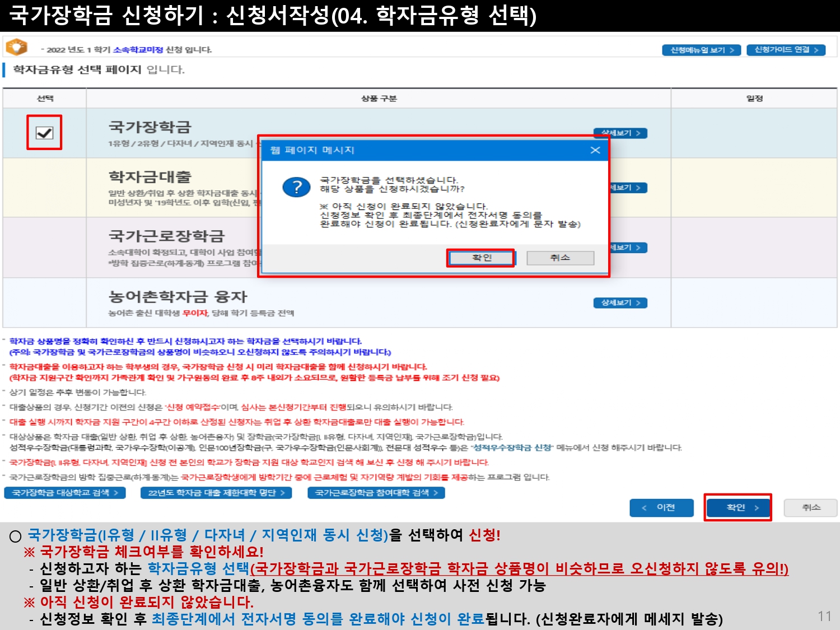Go back with the 이전 button

click(x=661, y=507)
